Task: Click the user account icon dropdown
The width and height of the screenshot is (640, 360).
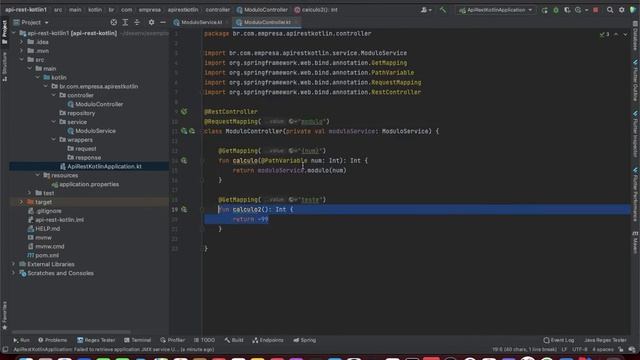Action: pos(426,10)
